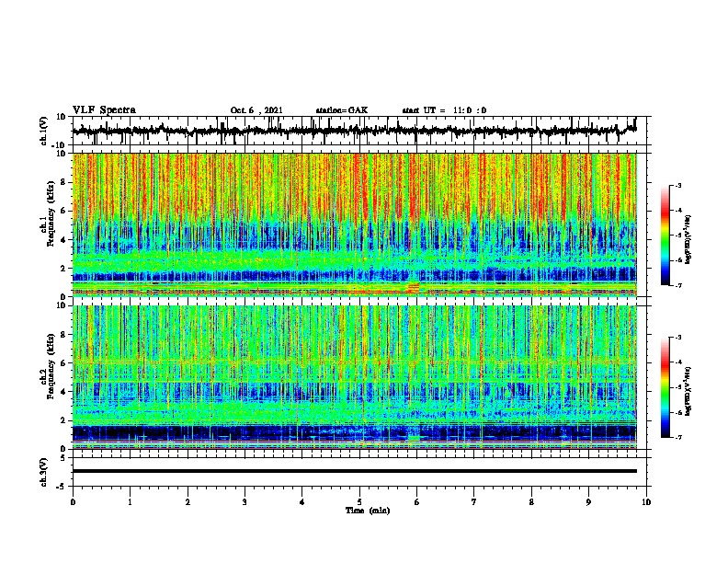Image resolution: width=728 pixels, height=563 pixels.
Task: Click the flat black ch.3 voltage line
Action: pyautogui.click(x=355, y=471)
